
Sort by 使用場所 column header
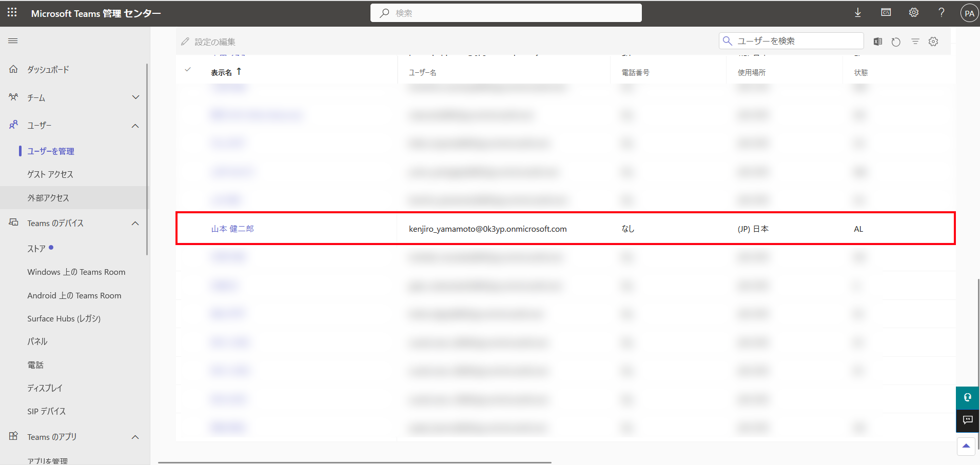tap(752, 72)
